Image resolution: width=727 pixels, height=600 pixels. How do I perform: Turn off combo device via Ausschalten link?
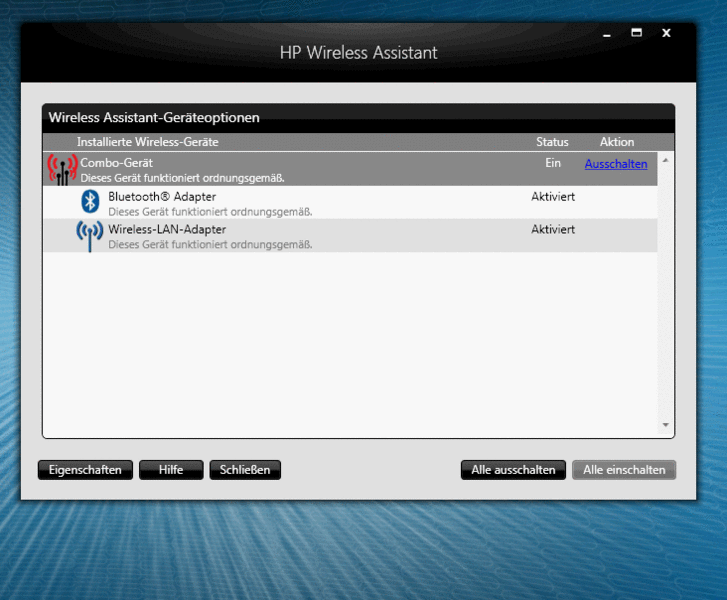pos(616,164)
